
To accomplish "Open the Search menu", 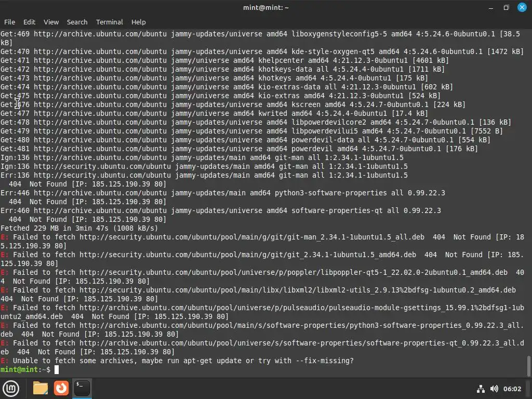I will point(77,22).
